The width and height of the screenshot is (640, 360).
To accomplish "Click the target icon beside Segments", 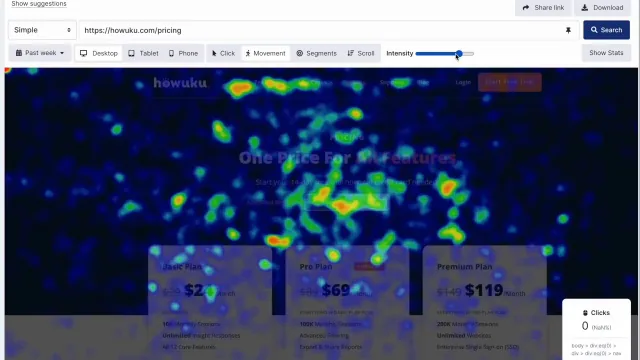I will (300, 53).
